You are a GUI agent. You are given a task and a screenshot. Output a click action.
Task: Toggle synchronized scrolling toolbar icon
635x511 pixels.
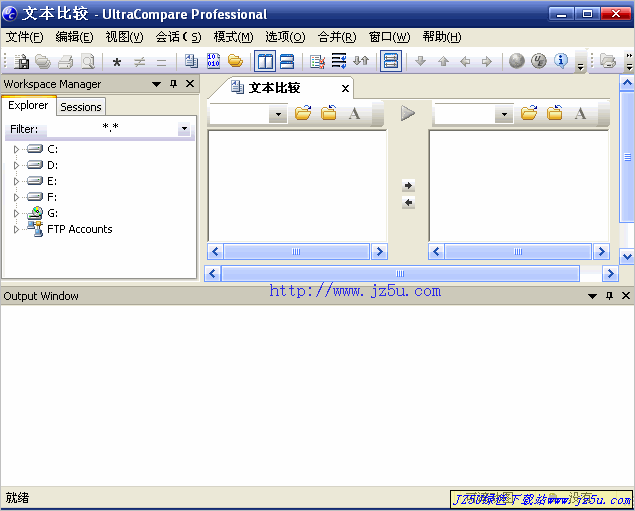pos(391,62)
